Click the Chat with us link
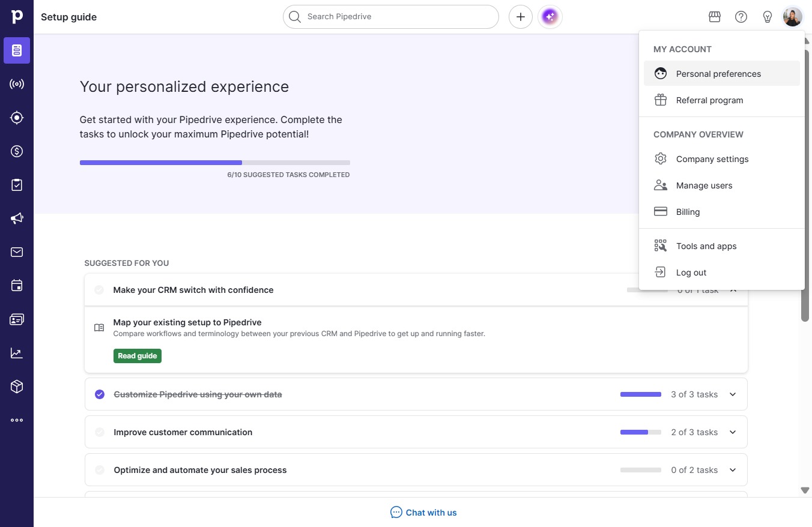 (x=423, y=513)
